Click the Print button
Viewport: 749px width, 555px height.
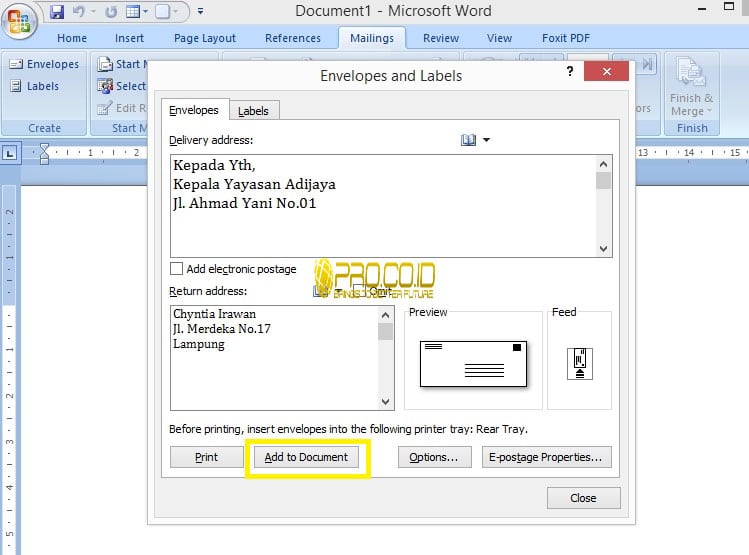(206, 457)
